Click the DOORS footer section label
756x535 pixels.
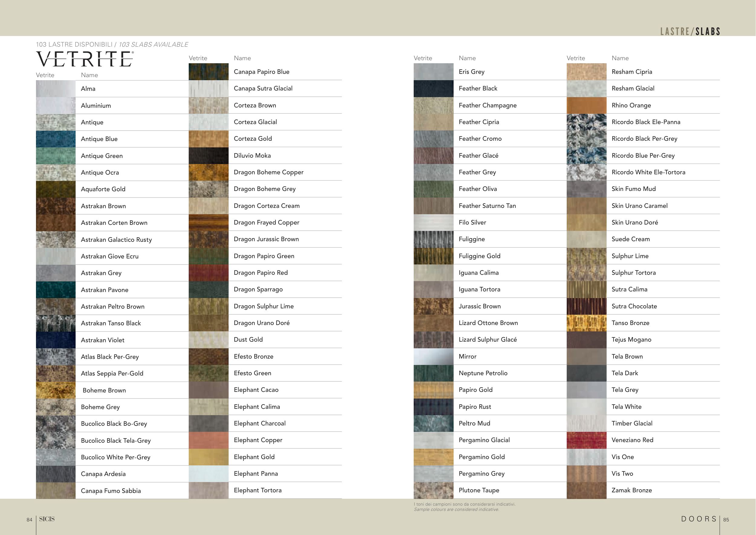click(699, 519)
